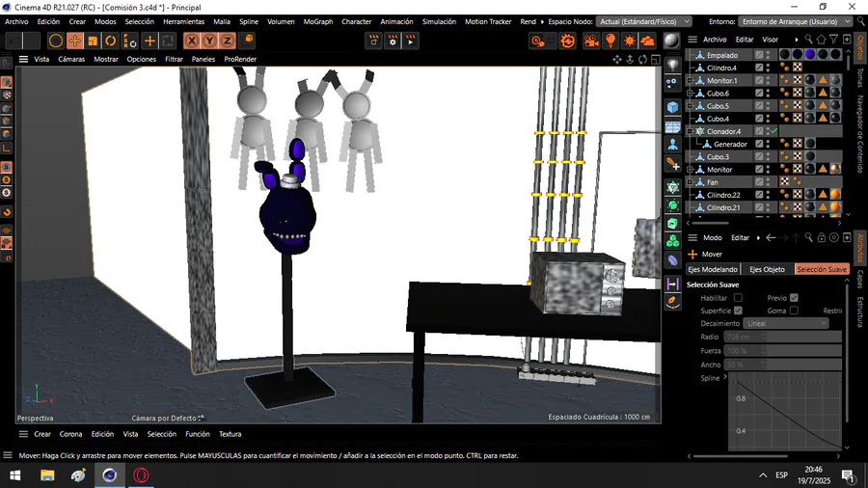Toggle the Y axis lock
868x488 pixels.
pyautogui.click(x=210, y=41)
